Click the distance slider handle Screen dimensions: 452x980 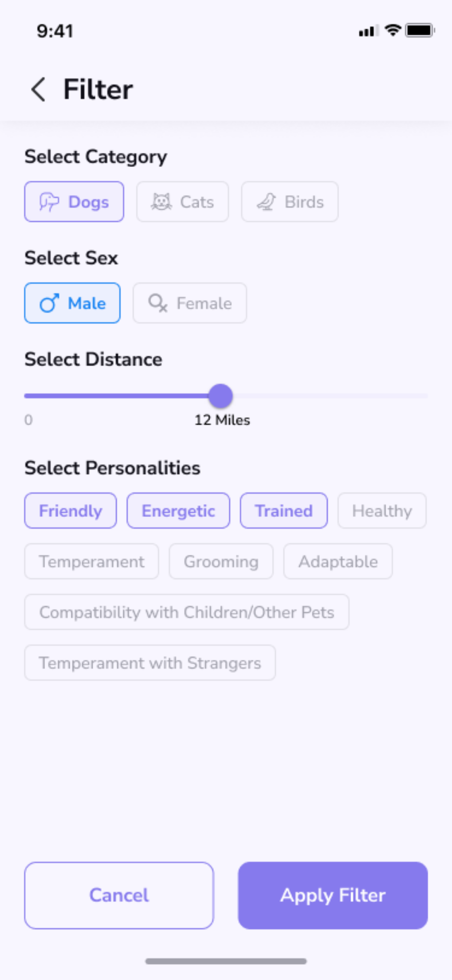coord(220,396)
